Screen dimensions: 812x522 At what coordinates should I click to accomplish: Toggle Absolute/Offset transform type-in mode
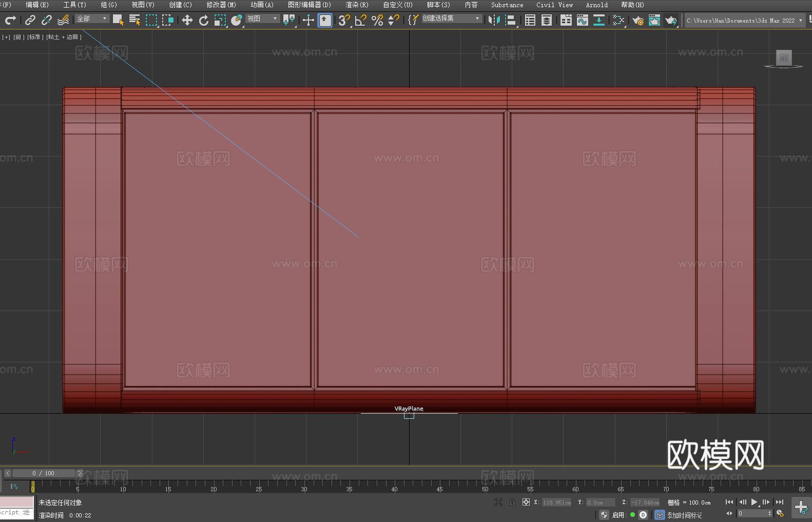(526, 502)
